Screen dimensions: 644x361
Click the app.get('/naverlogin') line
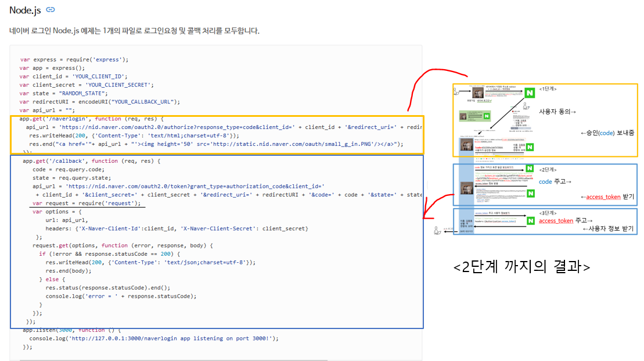tap(91, 119)
